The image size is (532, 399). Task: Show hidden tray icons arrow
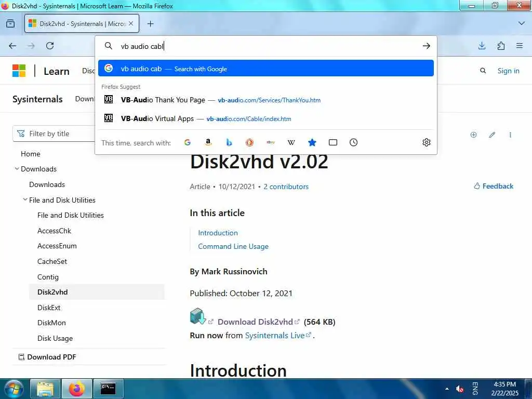click(447, 389)
